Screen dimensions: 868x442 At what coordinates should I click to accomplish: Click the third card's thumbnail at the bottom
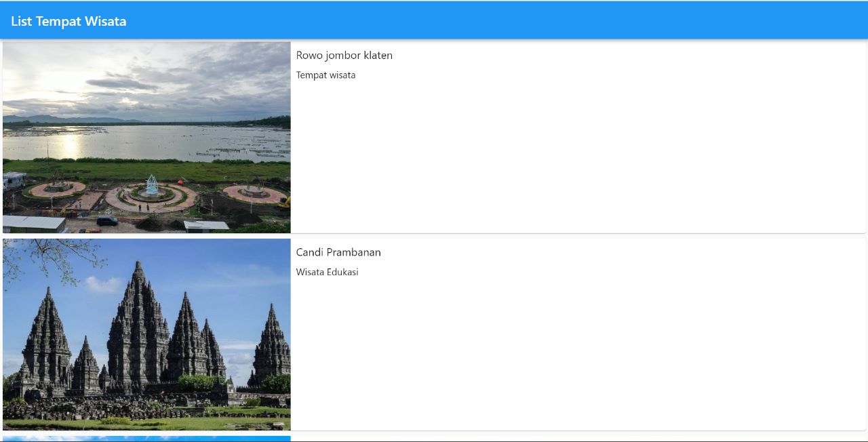pos(146,439)
